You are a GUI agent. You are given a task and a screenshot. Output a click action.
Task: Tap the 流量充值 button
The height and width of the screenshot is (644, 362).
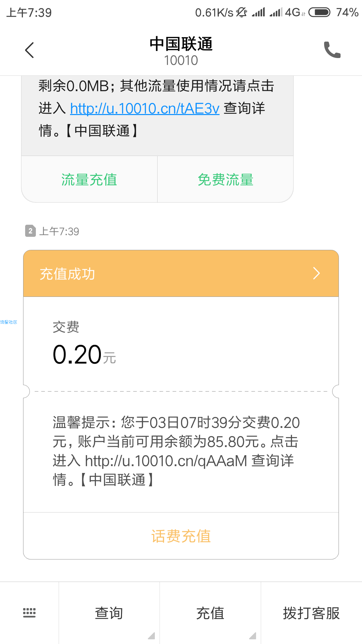tap(89, 179)
